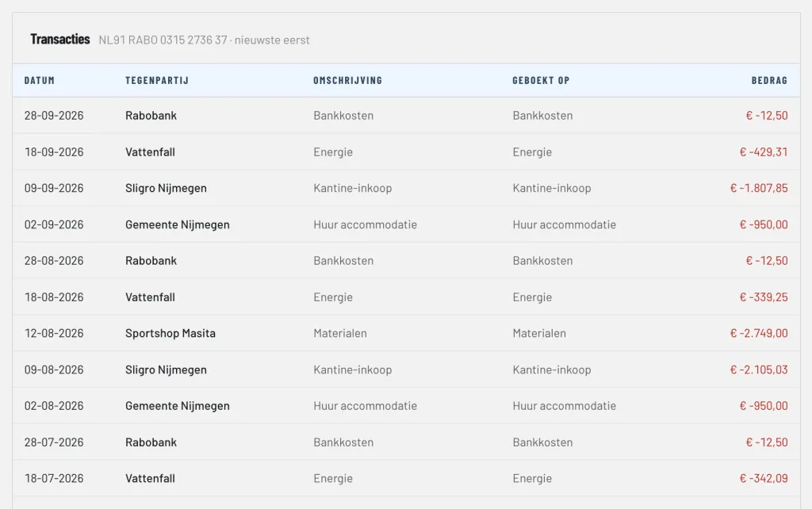Viewport: 812px width, 509px height.
Task: Open Vattenfall in the 18-08-2026 row
Action: (x=150, y=297)
